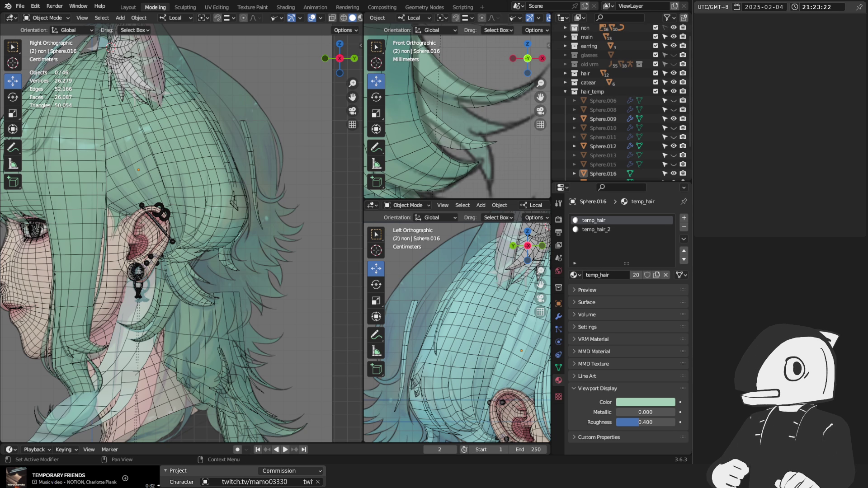Screen dimensions: 868x488
Task: Select the Move tool in Front Orthographic viewport
Action: pos(376,81)
